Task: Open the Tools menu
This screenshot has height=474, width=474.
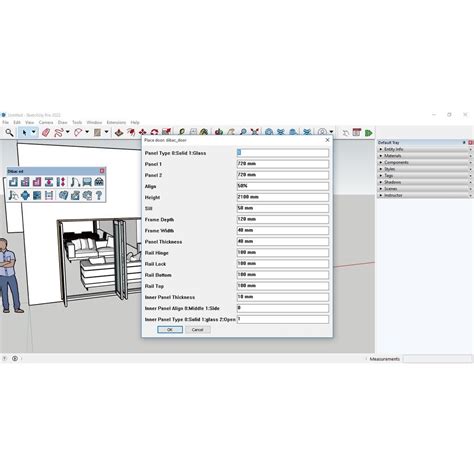Action: [x=77, y=122]
